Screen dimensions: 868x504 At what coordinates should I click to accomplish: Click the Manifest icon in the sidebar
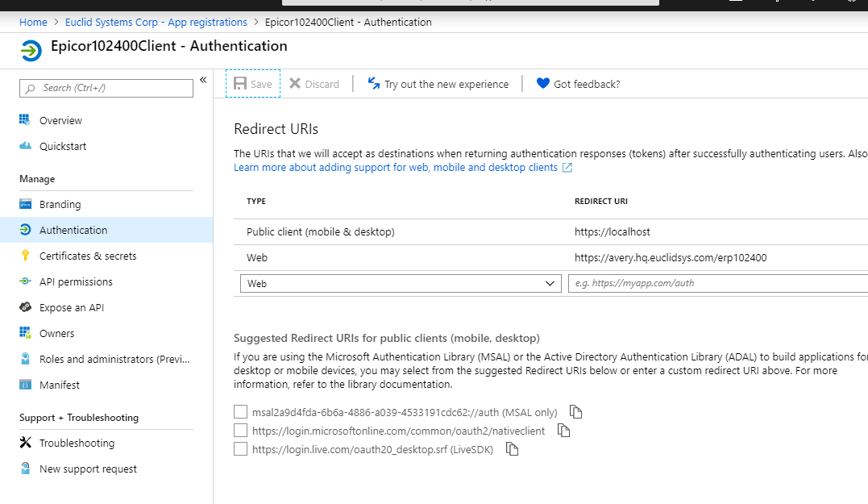[25, 385]
